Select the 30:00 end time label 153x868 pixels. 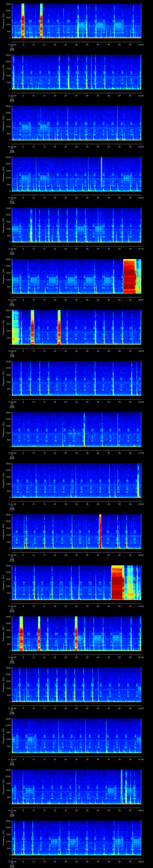(x=141, y=402)
